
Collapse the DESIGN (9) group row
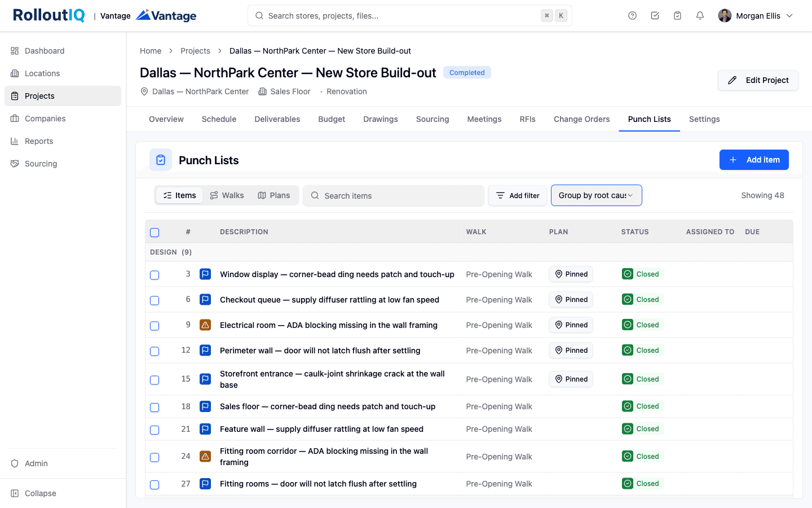coord(469,252)
